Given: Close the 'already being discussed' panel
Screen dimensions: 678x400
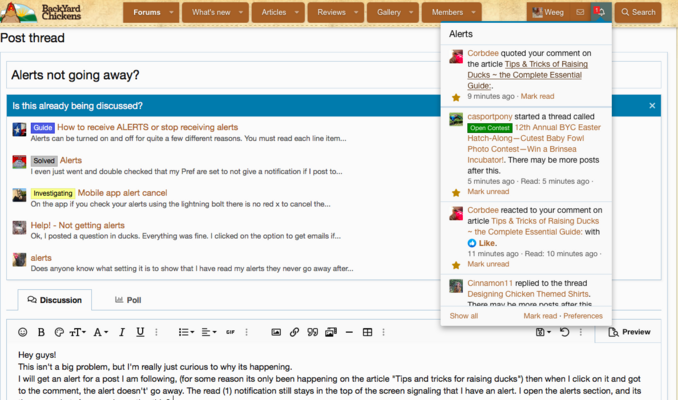Looking at the screenshot, I should (x=652, y=105).
